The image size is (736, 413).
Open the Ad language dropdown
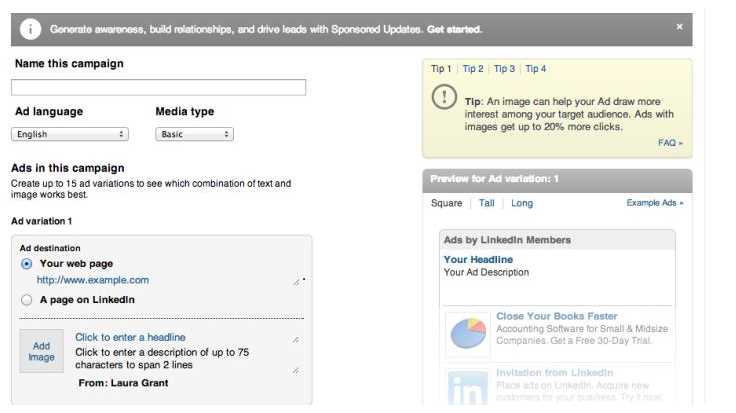point(70,134)
